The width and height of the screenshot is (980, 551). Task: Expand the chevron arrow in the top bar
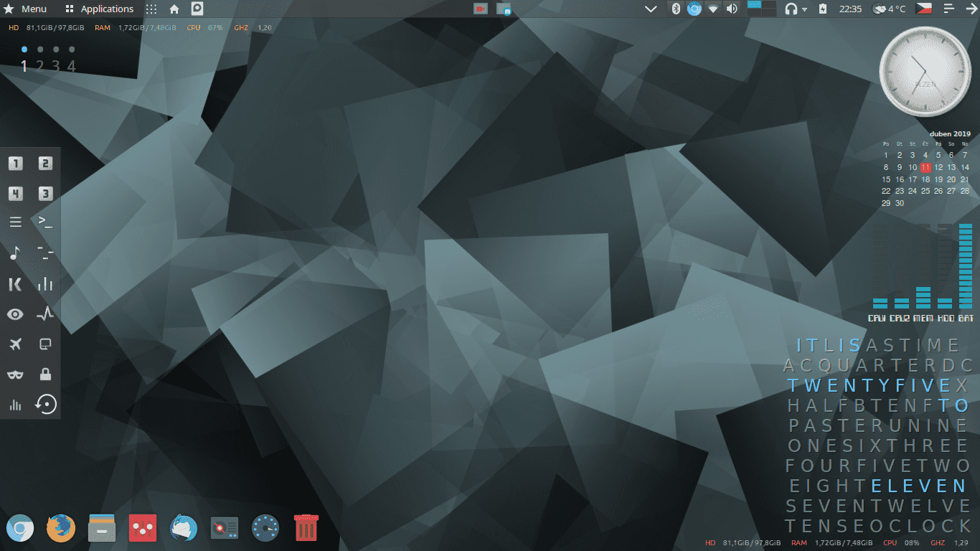click(650, 9)
